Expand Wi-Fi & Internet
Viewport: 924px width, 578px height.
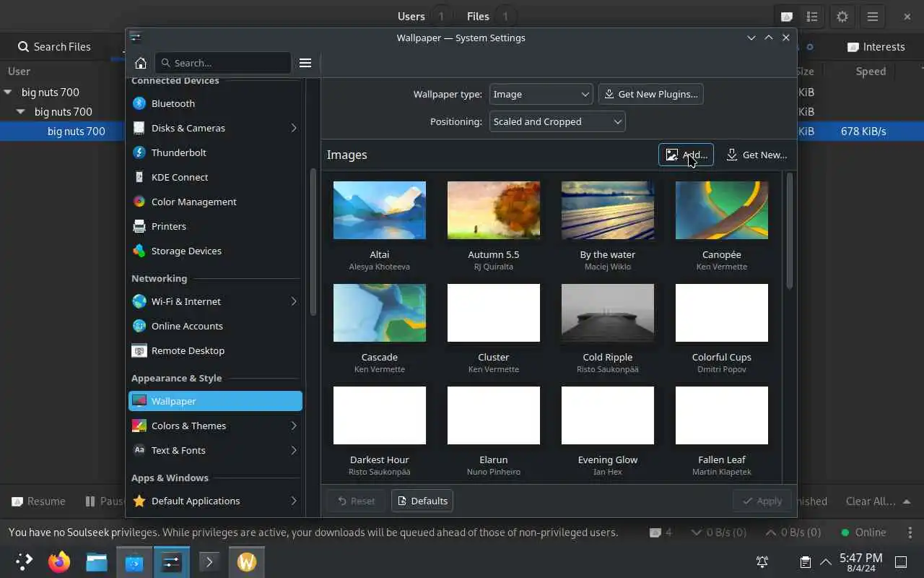pyautogui.click(x=294, y=301)
